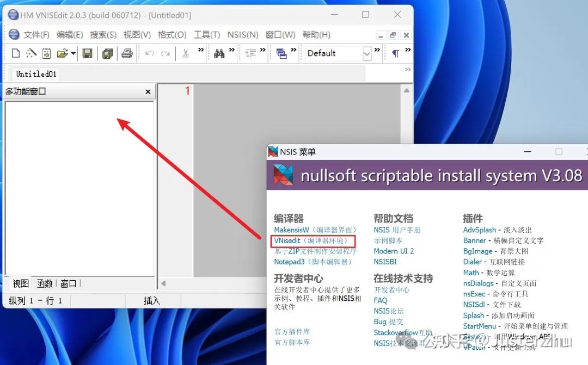The width and height of the screenshot is (588, 365).
Task: Expand the open-file dropdown arrow
Action: click(73, 54)
